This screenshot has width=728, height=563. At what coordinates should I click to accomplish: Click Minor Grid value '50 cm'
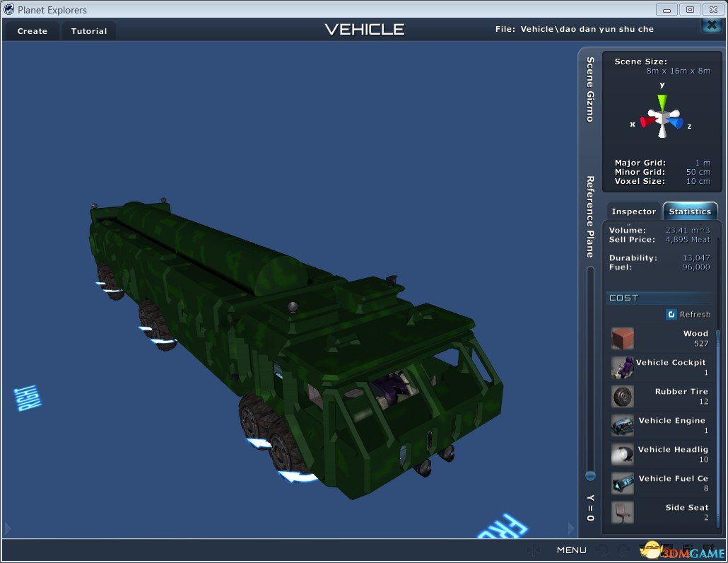pos(698,172)
